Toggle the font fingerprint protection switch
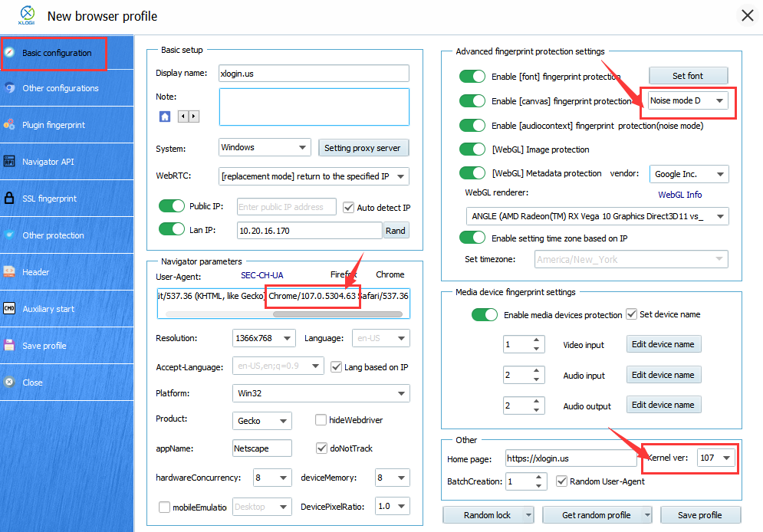This screenshot has width=763, height=532. (472, 77)
